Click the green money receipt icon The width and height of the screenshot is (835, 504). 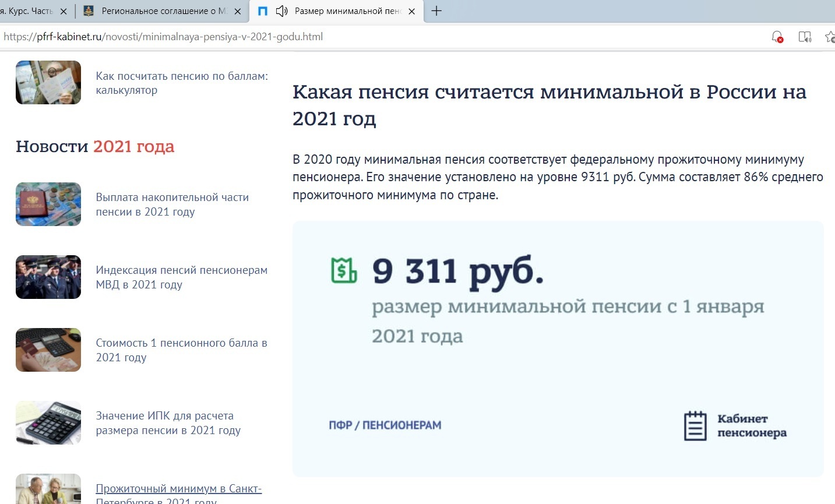(344, 270)
